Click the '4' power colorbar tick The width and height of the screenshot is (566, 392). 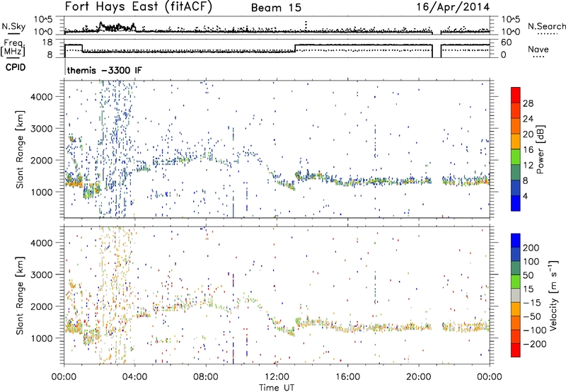[525, 196]
